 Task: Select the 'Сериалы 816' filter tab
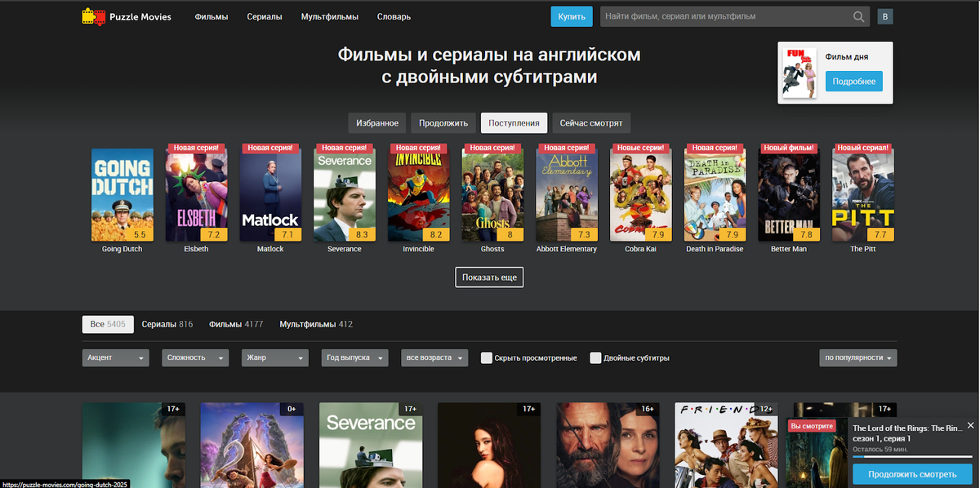pyautogui.click(x=167, y=324)
